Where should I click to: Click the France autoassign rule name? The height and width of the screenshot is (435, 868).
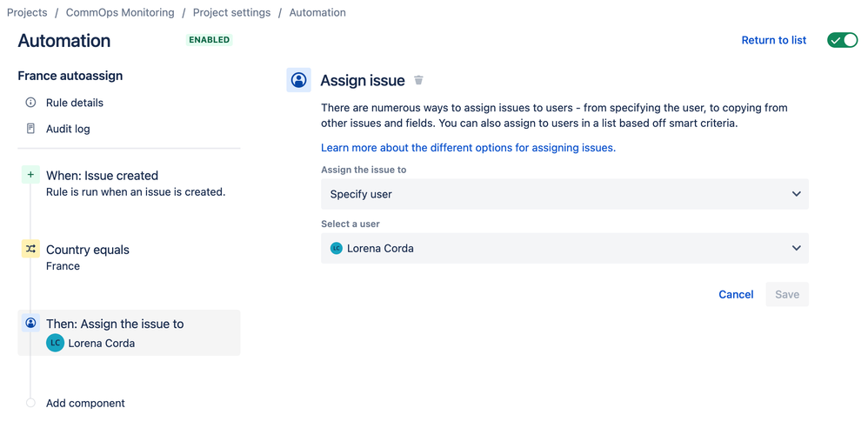coord(70,76)
